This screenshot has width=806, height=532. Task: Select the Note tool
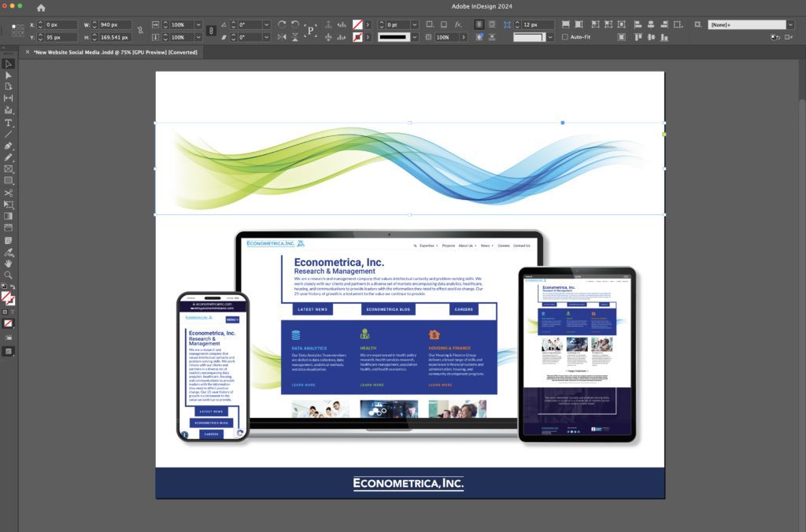pyautogui.click(x=8, y=240)
